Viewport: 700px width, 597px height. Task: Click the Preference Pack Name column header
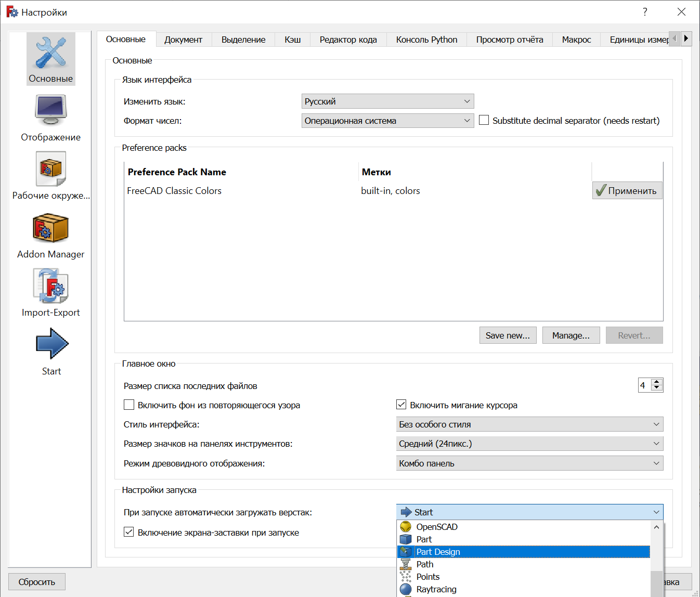point(241,172)
